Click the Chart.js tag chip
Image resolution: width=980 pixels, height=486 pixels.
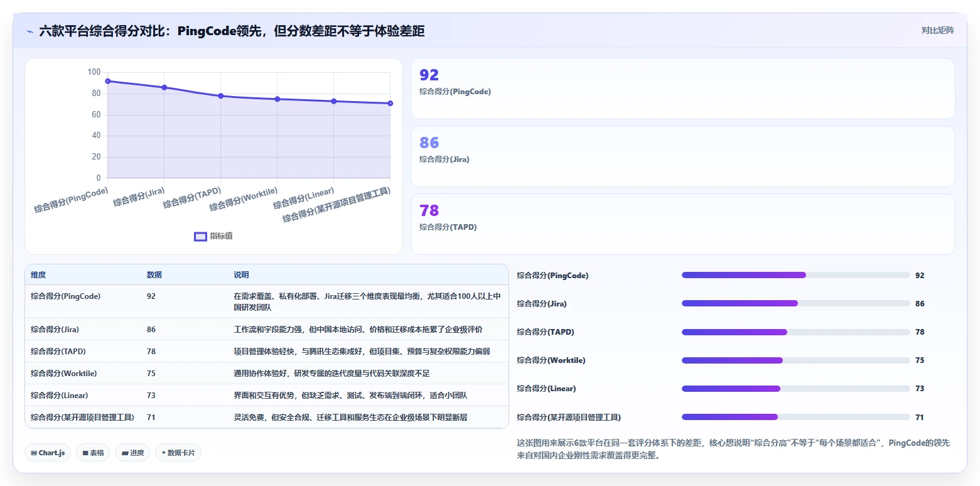48,453
